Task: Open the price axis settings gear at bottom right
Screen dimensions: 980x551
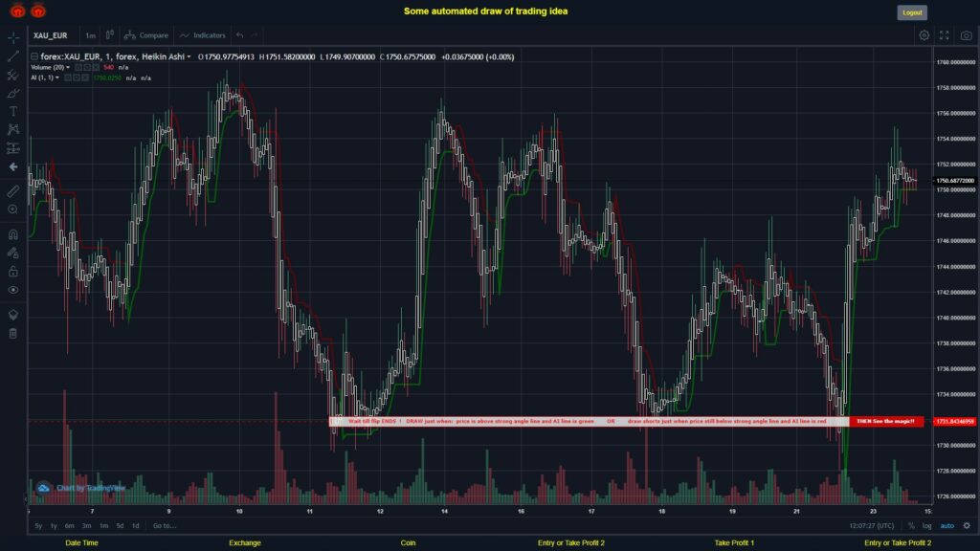Action: coord(967,526)
